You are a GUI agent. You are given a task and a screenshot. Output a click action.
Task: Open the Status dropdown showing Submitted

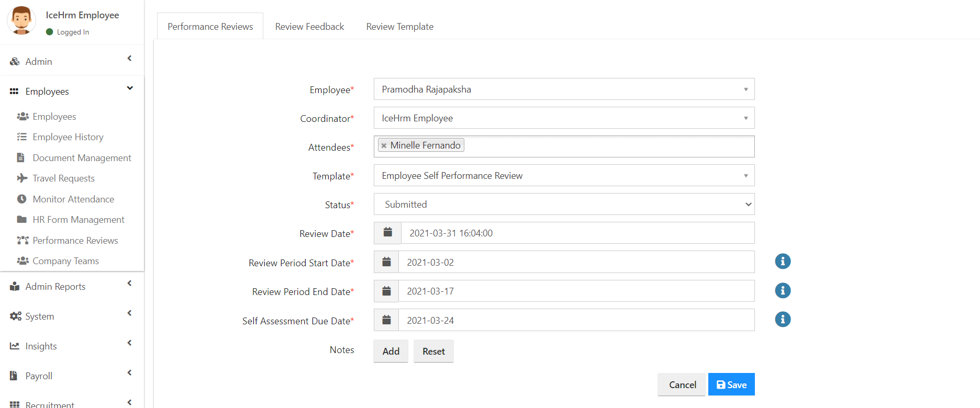[x=564, y=204]
